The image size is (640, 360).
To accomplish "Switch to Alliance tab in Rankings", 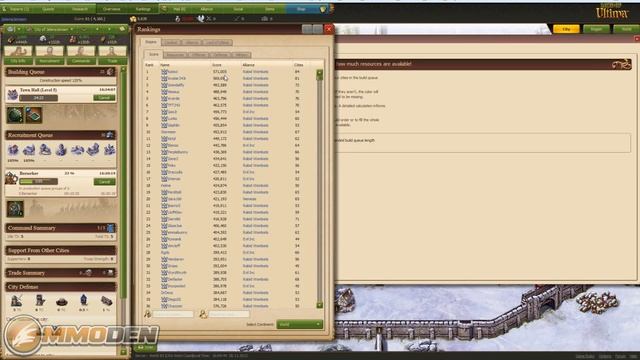I will pyautogui.click(x=191, y=42).
